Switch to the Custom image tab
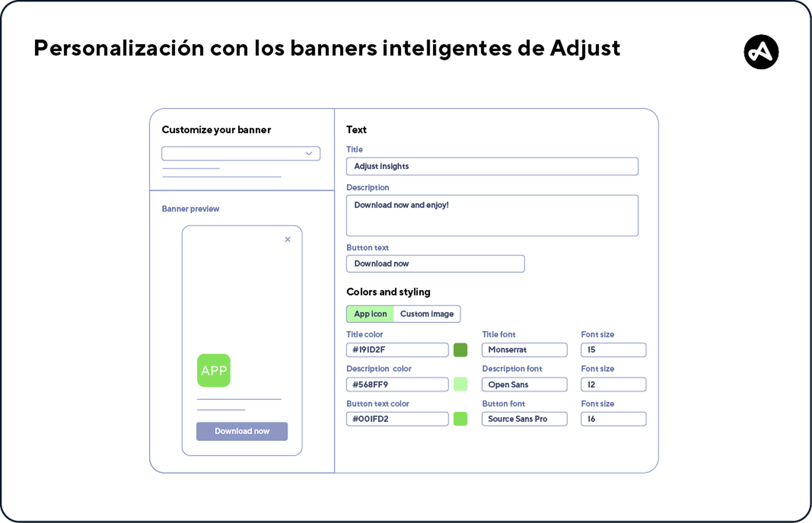The height and width of the screenshot is (523, 812). point(427,314)
